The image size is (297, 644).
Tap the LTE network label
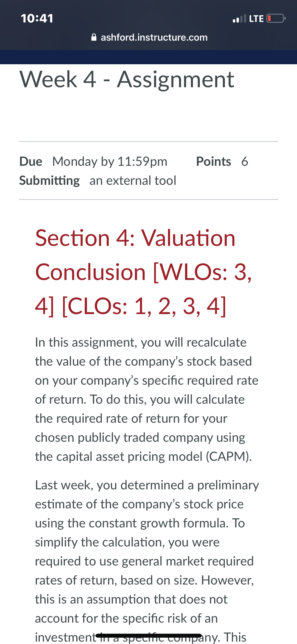[256, 19]
